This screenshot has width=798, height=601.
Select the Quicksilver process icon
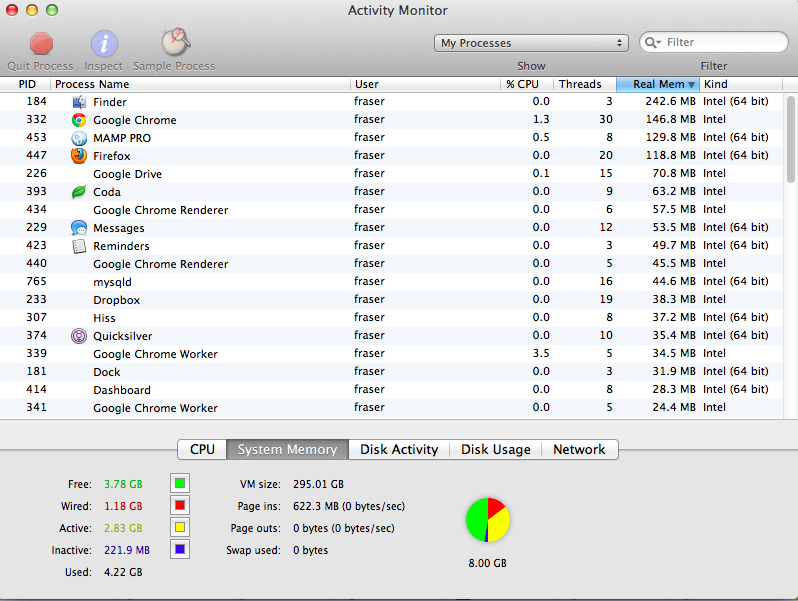click(79, 336)
